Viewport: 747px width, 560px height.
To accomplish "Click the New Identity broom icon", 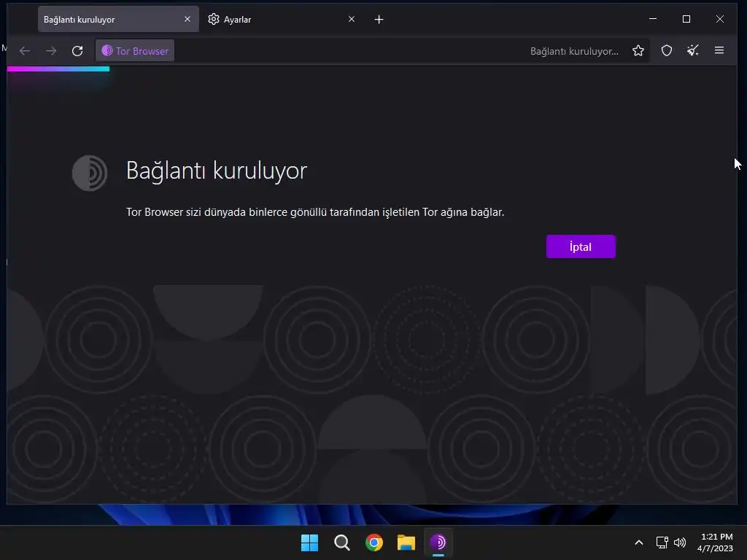I will tap(693, 50).
